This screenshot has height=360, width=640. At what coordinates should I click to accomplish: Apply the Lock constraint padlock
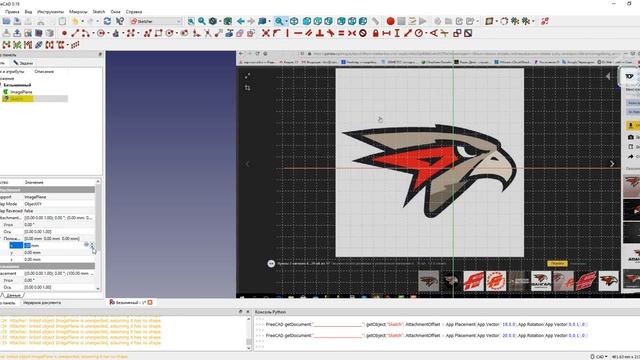coord(376,33)
